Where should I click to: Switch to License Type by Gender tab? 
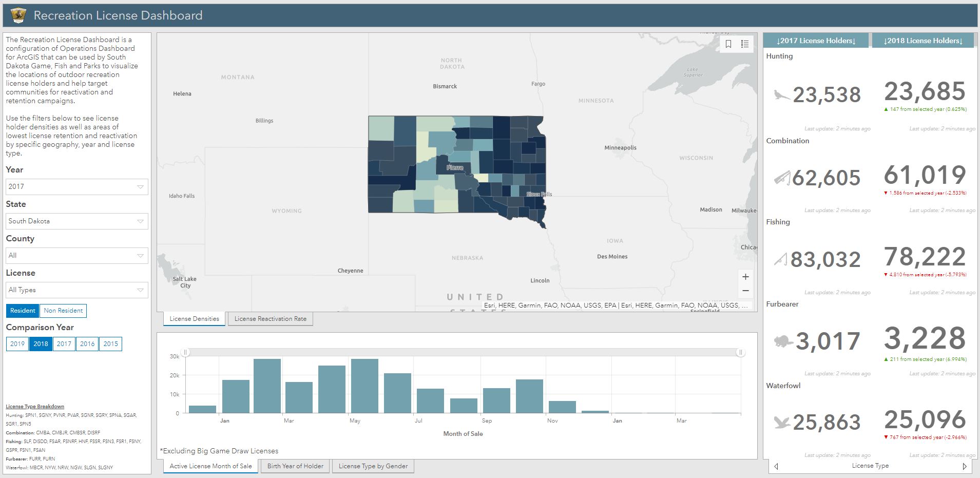pos(373,466)
